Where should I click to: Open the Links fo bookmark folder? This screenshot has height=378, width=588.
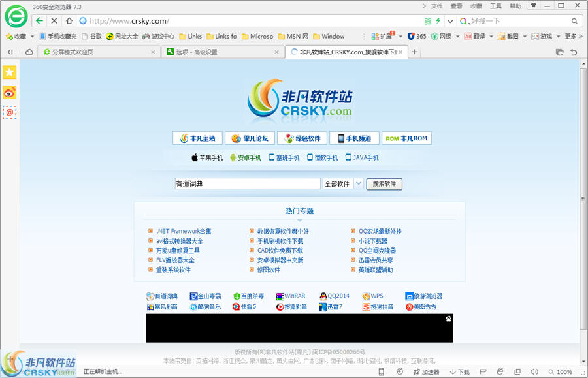pyautogui.click(x=221, y=37)
